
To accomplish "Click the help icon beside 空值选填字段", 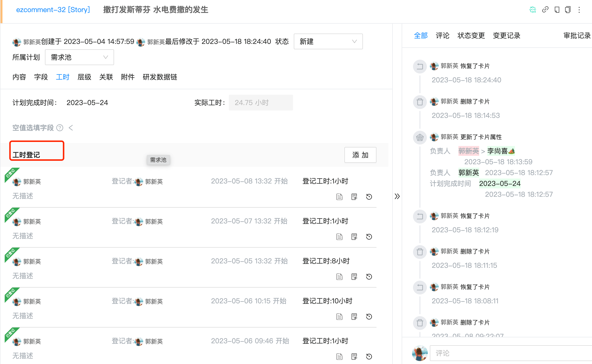I will (60, 128).
